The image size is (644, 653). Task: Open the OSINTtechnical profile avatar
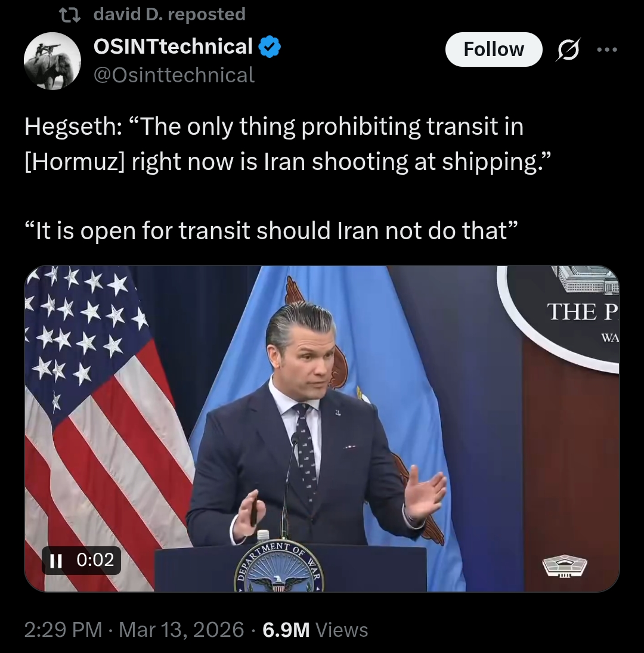(x=52, y=61)
